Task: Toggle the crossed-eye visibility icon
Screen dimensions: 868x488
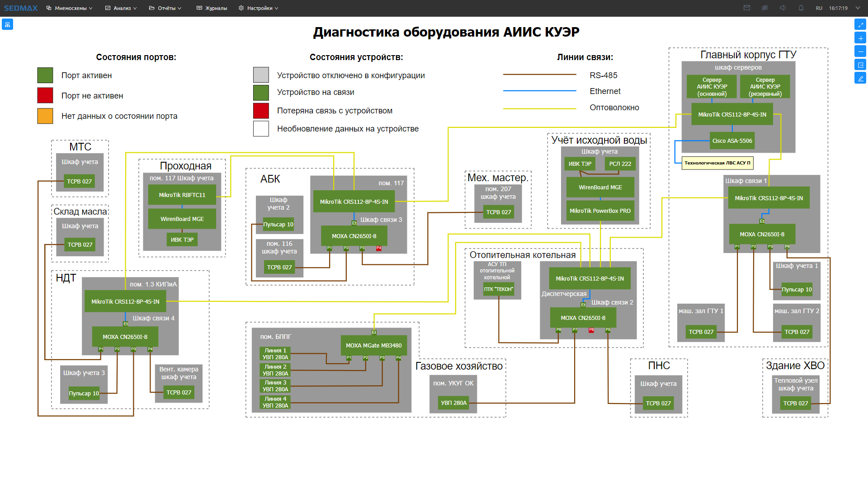Action: coord(765,8)
